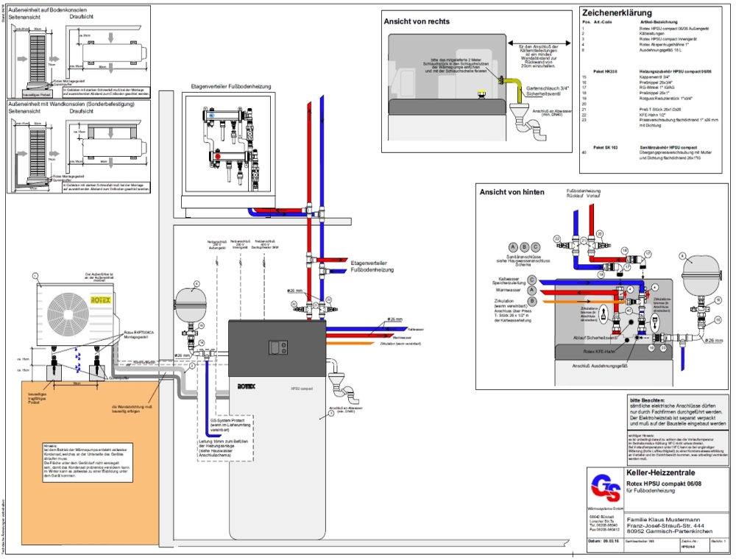Select "Rotex HPSU compakt 06/08" in the title block

point(664,483)
